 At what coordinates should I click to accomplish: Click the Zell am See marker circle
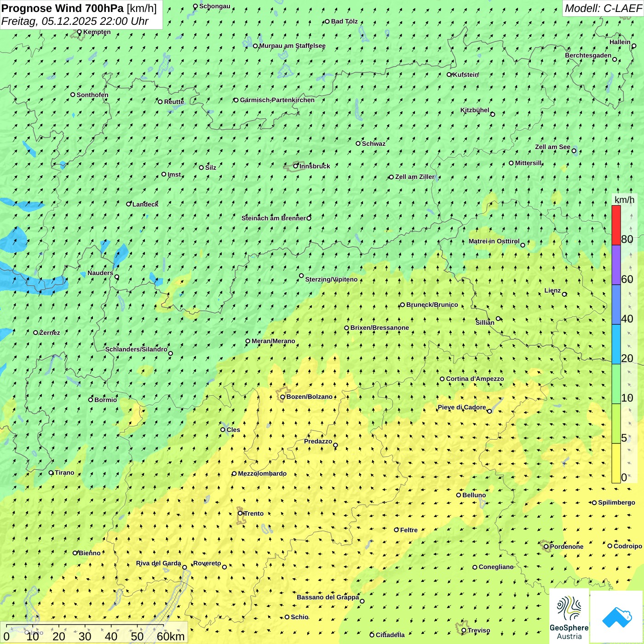coord(574,151)
